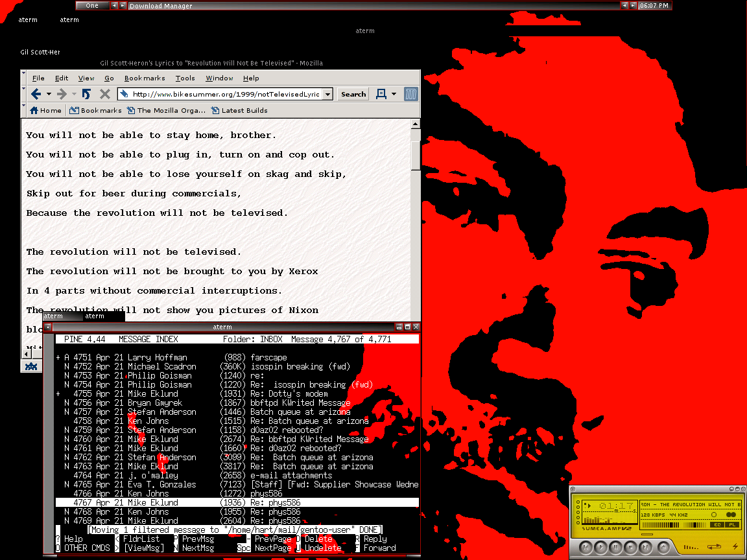Click the Mozilla throbber logo

tap(410, 94)
